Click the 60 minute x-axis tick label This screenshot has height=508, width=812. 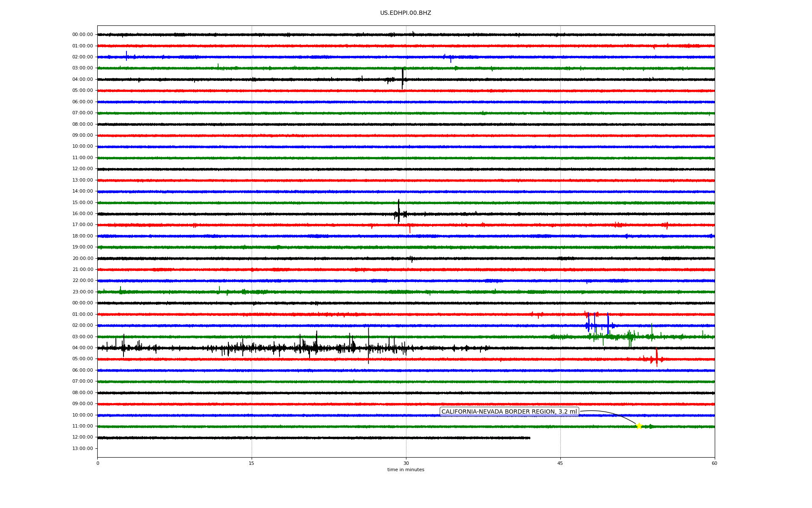[x=714, y=463]
